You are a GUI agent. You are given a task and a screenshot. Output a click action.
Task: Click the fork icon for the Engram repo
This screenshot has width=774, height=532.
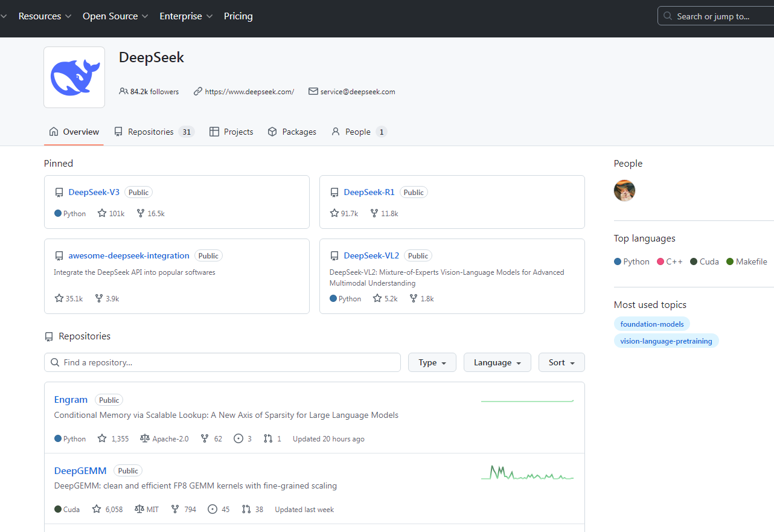coord(205,439)
